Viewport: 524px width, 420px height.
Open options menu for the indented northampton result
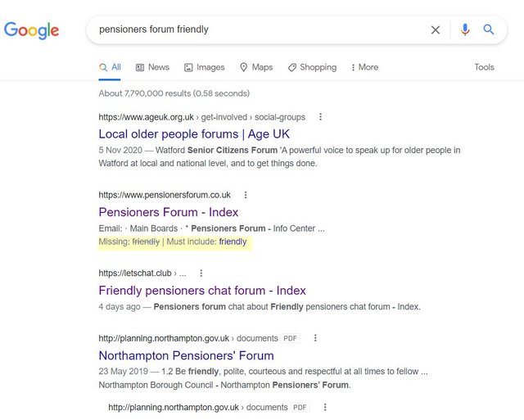(x=325, y=407)
